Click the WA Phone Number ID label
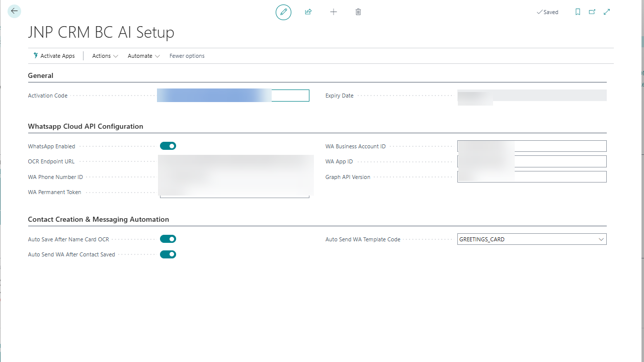This screenshot has height=362, width=644. (55, 177)
